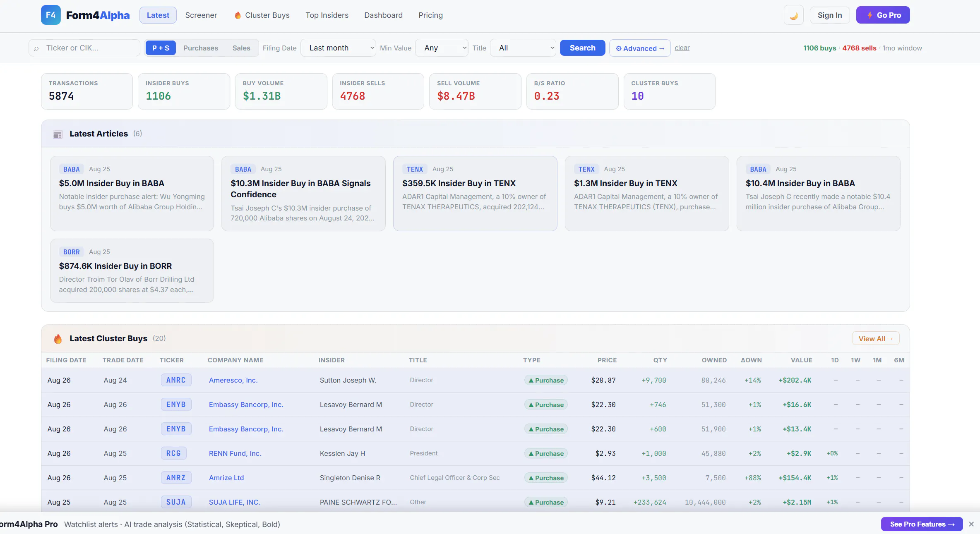
Task: Open article $874.6K Insider Buy in BORR
Action: tap(132, 271)
